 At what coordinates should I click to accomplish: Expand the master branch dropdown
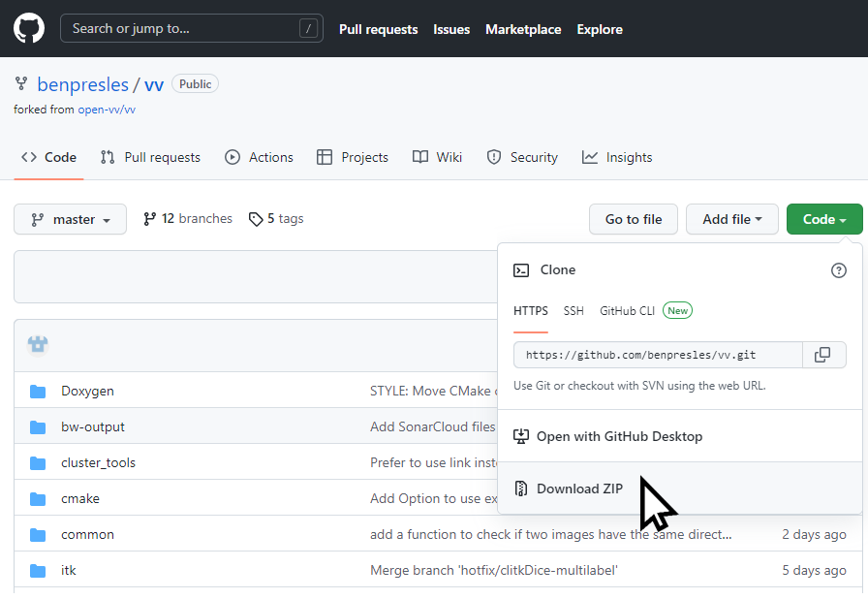71,219
